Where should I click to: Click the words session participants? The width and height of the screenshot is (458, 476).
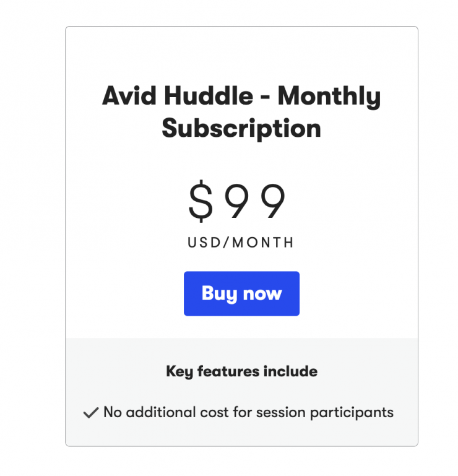[x=339, y=412]
